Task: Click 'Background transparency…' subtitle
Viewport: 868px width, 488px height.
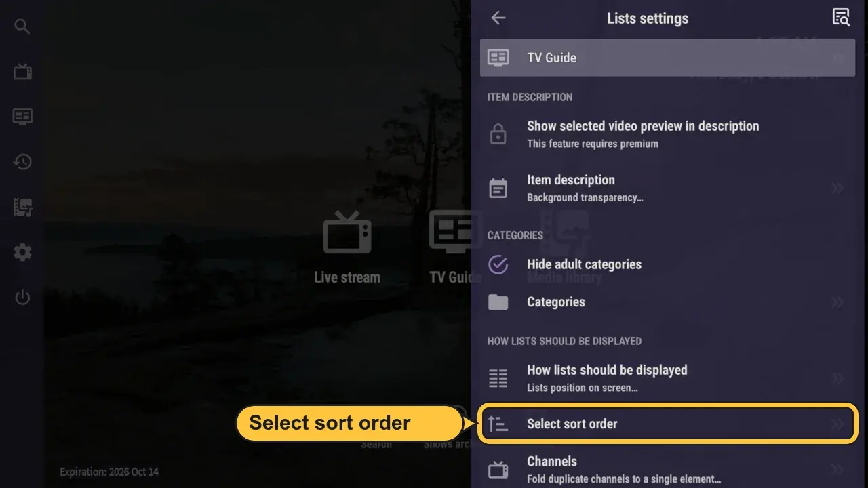Action: (x=585, y=198)
